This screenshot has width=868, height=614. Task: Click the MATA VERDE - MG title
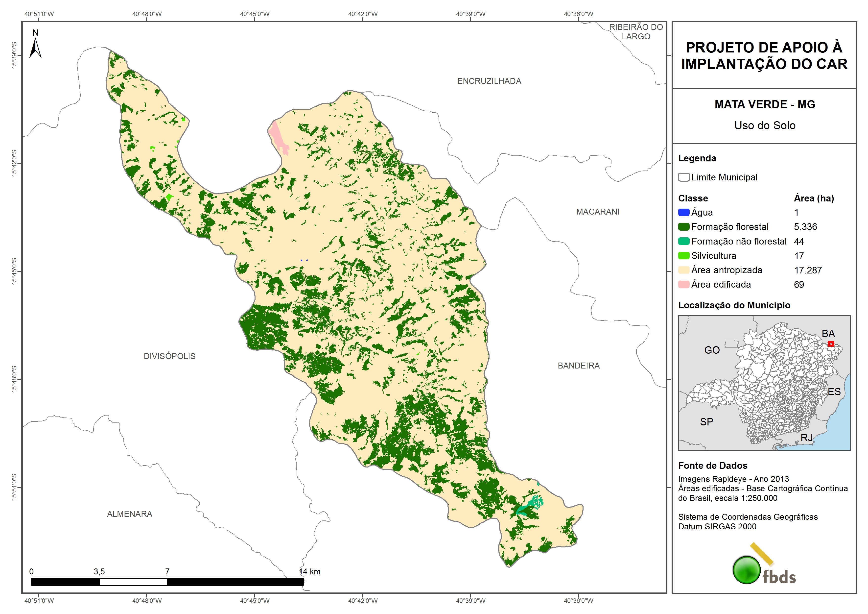764,104
